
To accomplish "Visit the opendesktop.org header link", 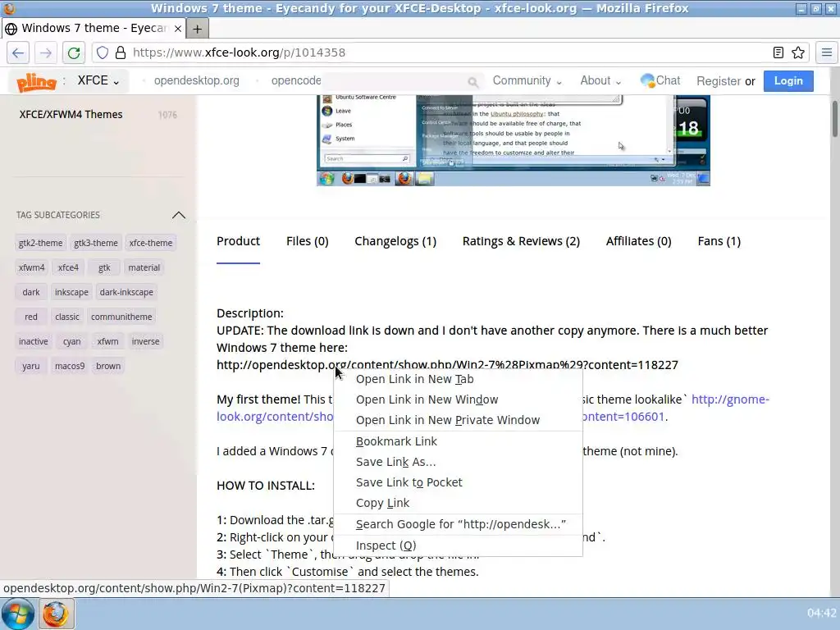I will (x=197, y=80).
